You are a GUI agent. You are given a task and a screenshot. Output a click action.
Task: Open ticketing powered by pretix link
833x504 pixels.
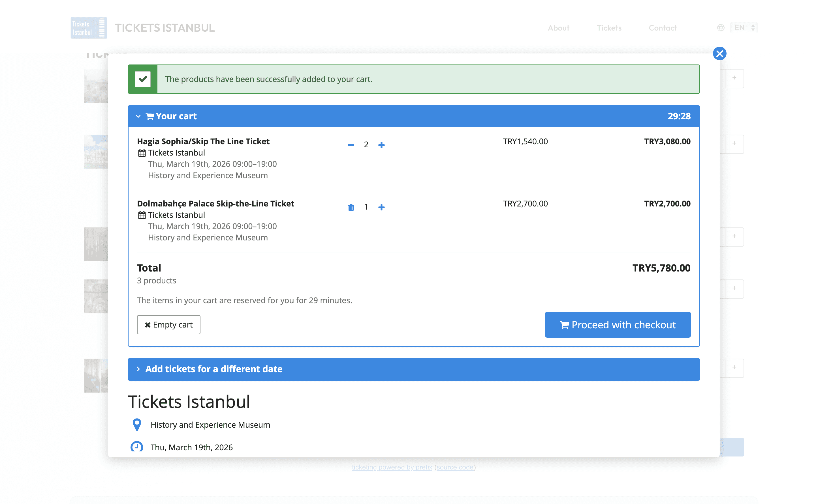tap(392, 467)
